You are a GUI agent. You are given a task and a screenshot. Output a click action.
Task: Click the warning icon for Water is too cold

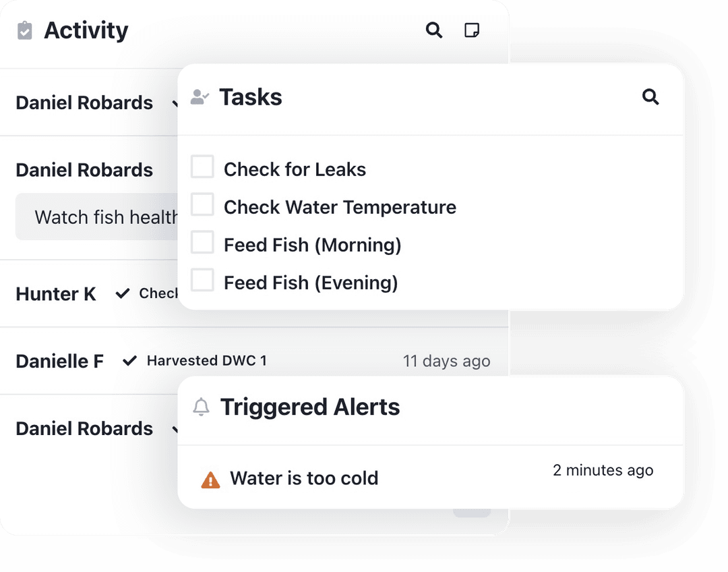click(x=211, y=478)
